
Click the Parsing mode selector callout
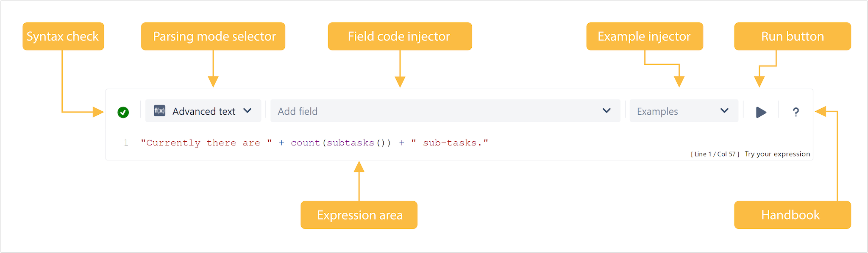pos(213,36)
